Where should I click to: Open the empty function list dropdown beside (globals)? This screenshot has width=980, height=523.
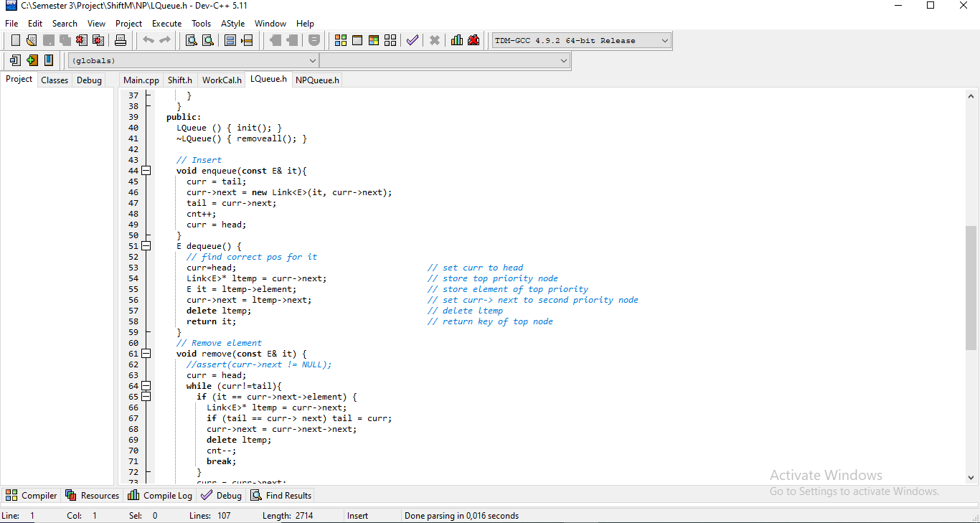click(x=445, y=61)
